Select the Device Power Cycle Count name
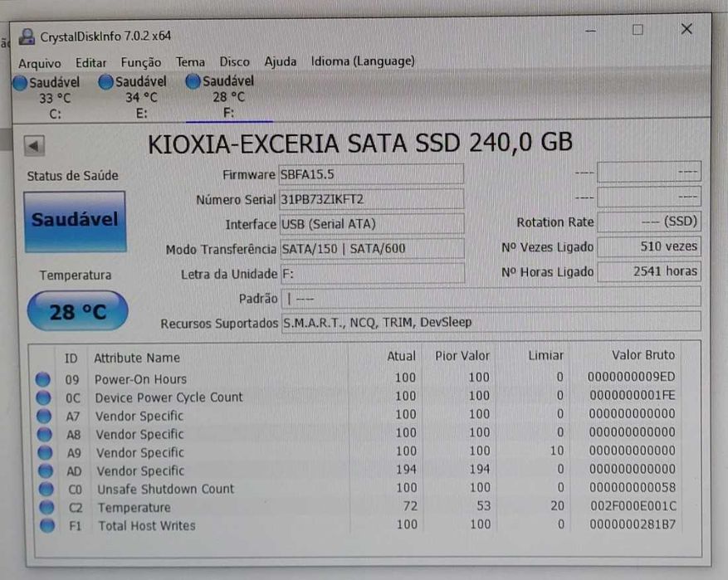Screen dimensions: 728x580 click(169, 397)
